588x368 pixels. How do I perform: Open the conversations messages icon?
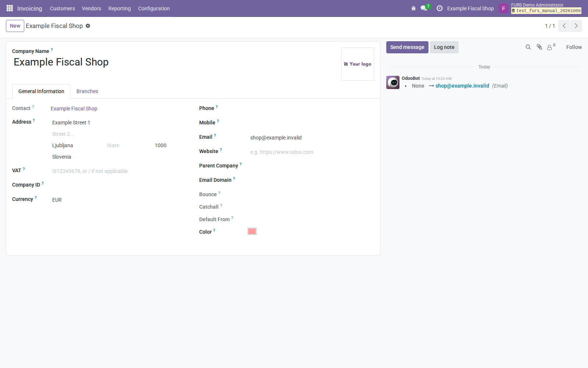(424, 8)
